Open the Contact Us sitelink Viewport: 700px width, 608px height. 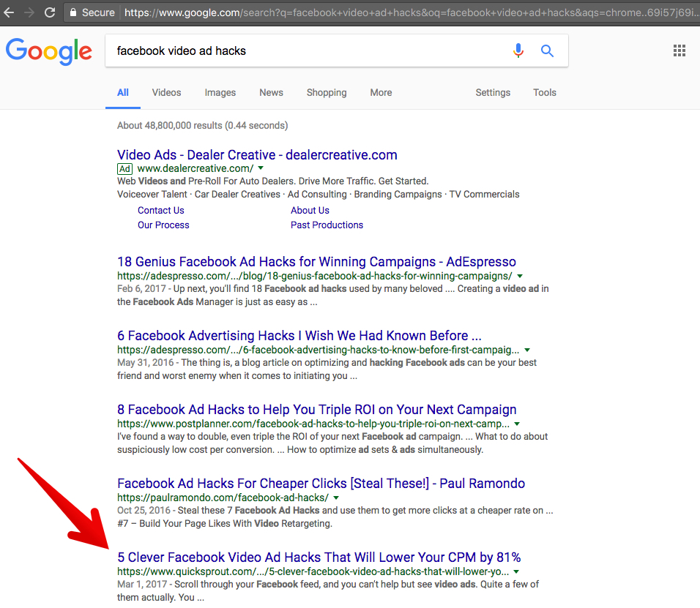pyautogui.click(x=160, y=210)
